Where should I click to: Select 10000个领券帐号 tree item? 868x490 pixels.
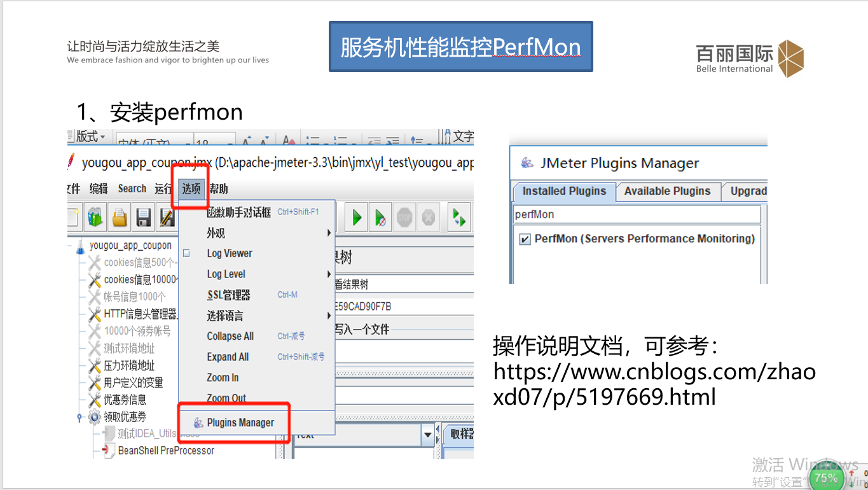(x=137, y=331)
